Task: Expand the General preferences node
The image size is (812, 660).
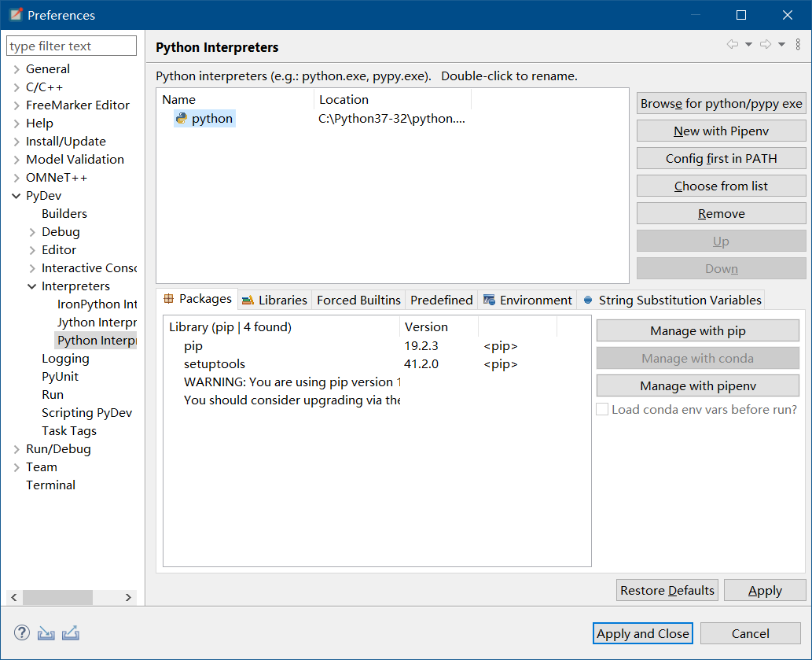Action: (17, 69)
